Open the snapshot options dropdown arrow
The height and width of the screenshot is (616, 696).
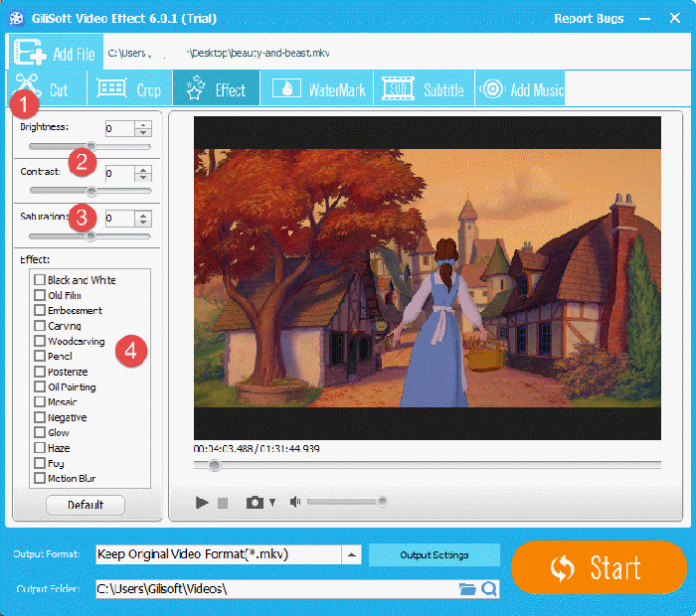(x=272, y=504)
